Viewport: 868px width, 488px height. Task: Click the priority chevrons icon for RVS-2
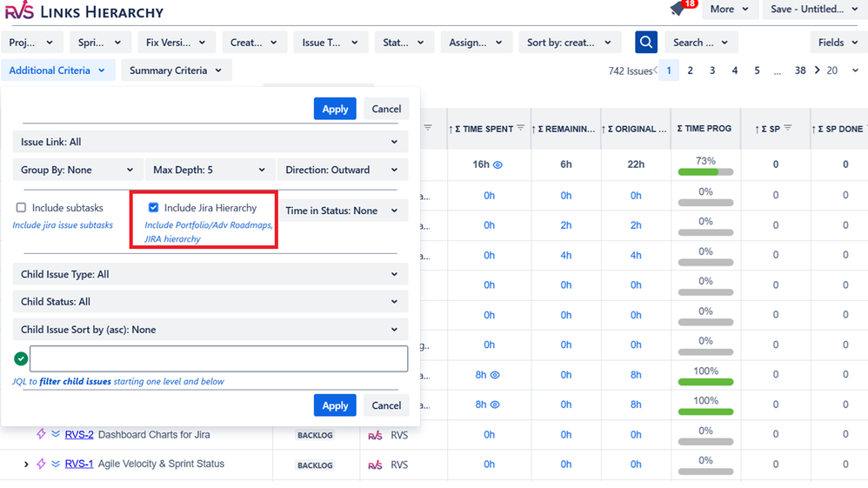tap(56, 434)
